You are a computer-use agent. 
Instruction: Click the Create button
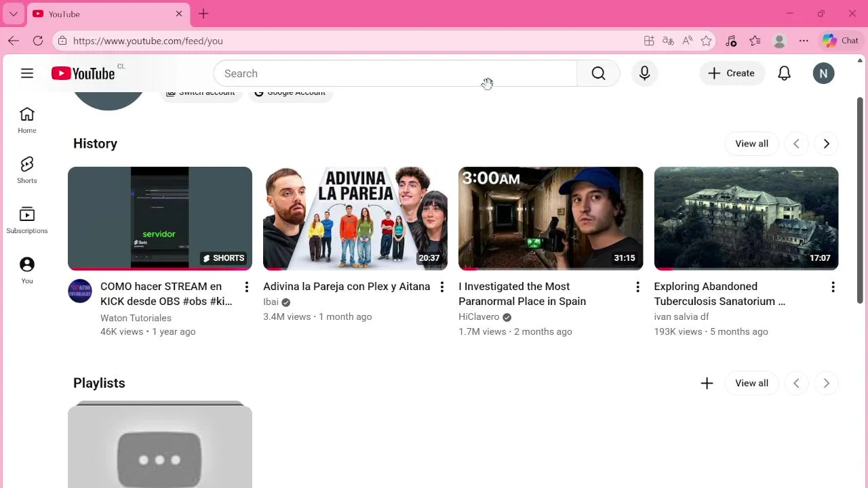(x=732, y=73)
